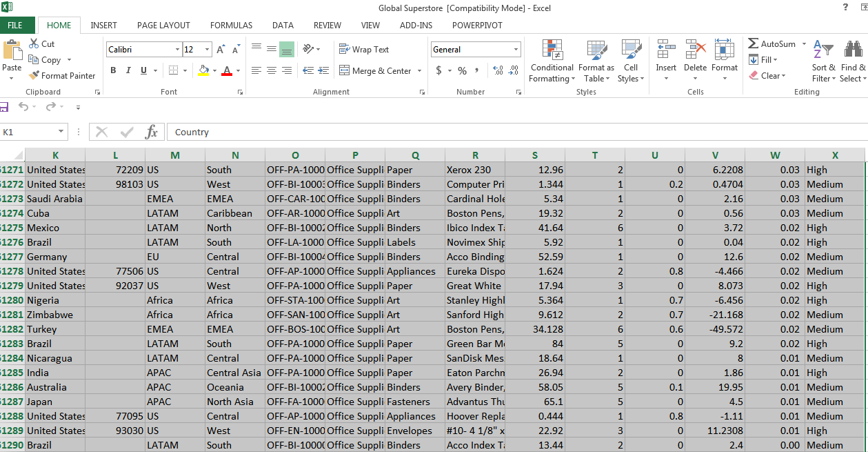This screenshot has width=868, height=452.
Task: Increase font size with larger A icon
Action: coord(221,50)
